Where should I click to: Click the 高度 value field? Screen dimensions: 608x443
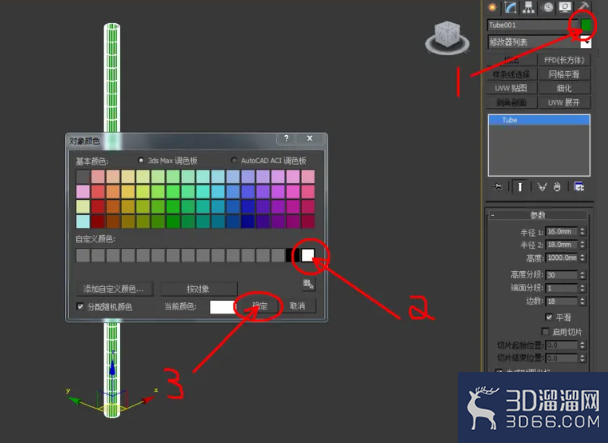pyautogui.click(x=561, y=258)
